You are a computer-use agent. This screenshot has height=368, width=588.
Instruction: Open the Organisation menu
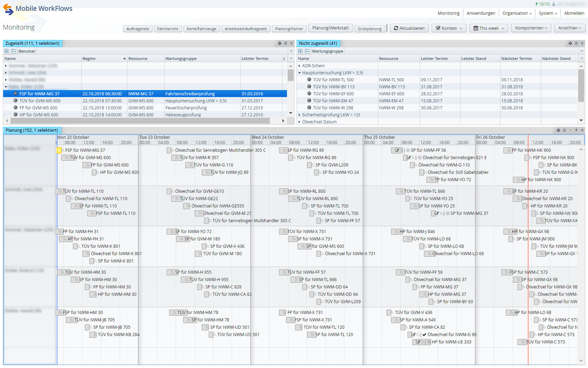(517, 13)
